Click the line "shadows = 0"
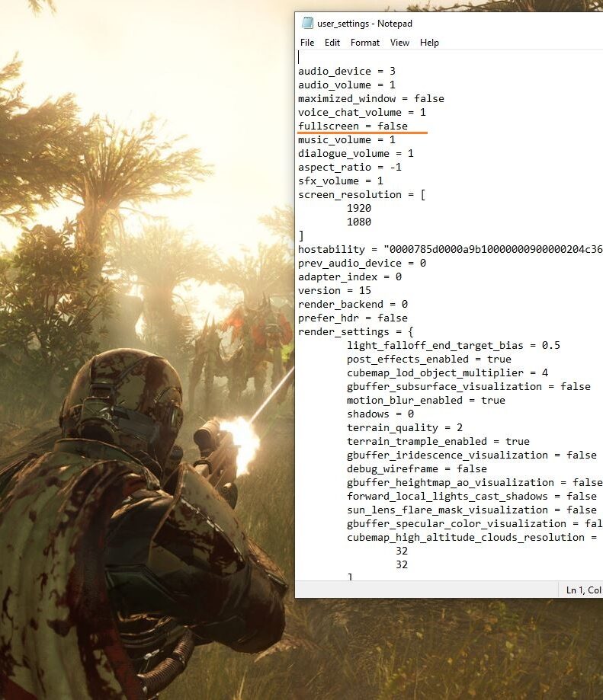The width and height of the screenshot is (603, 700). (x=380, y=414)
